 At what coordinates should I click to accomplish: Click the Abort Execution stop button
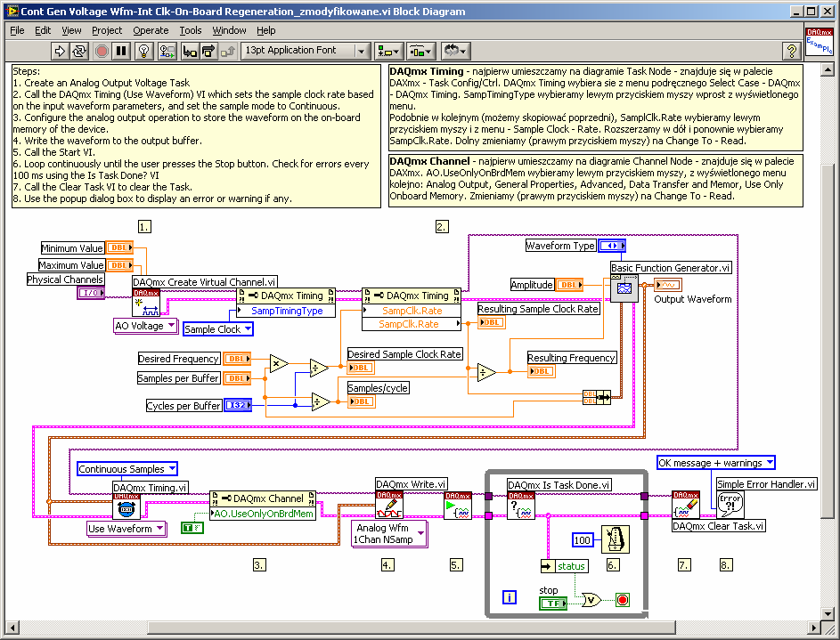[x=102, y=52]
